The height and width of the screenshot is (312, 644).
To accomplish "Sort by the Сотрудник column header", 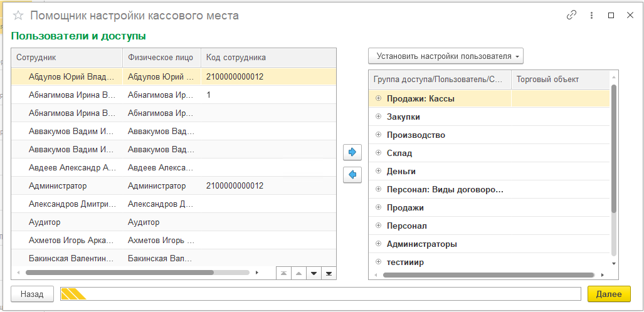I will 67,58.
